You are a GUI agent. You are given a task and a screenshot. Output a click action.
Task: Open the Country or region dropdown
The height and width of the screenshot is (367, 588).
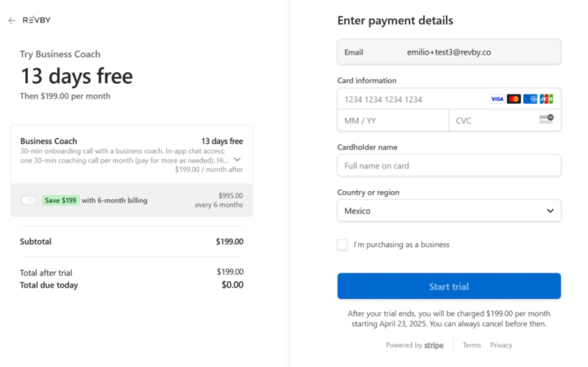tap(449, 210)
